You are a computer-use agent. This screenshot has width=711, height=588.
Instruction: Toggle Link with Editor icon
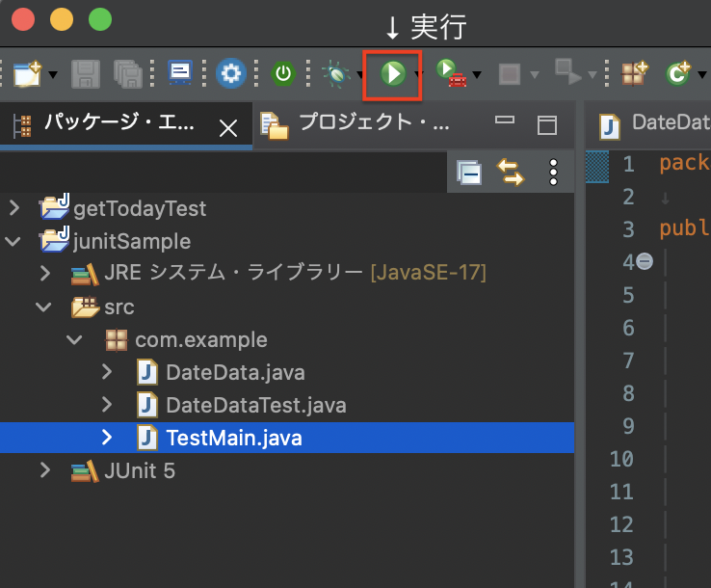[x=511, y=173]
